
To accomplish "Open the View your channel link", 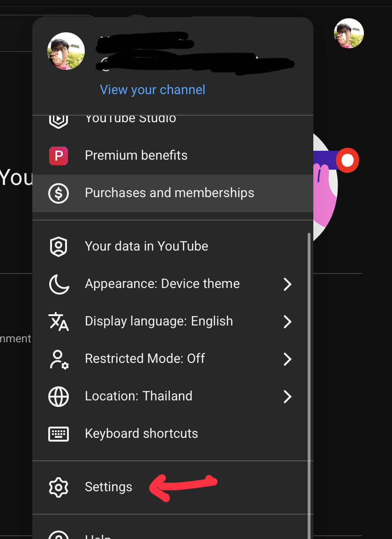I will (152, 90).
